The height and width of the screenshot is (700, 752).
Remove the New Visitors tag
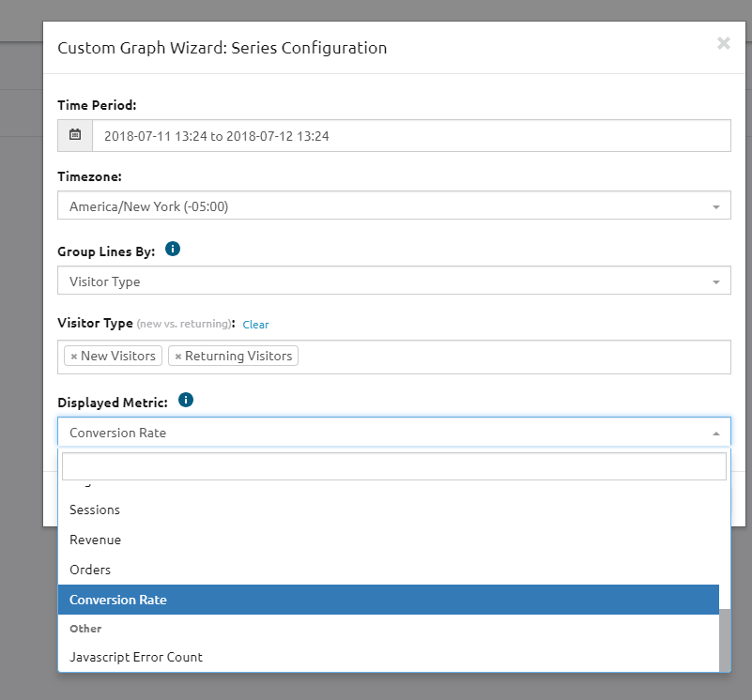pos(74,357)
